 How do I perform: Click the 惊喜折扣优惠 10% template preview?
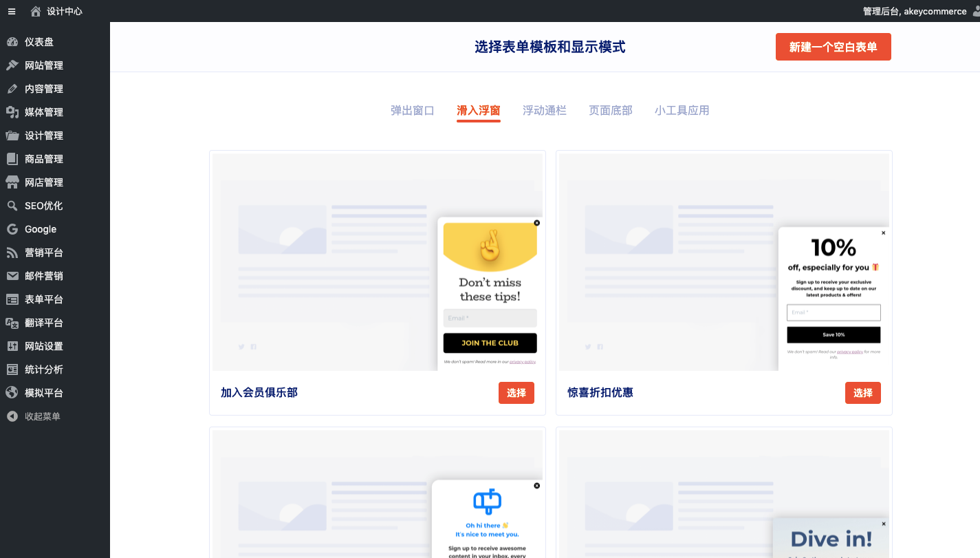click(724, 262)
